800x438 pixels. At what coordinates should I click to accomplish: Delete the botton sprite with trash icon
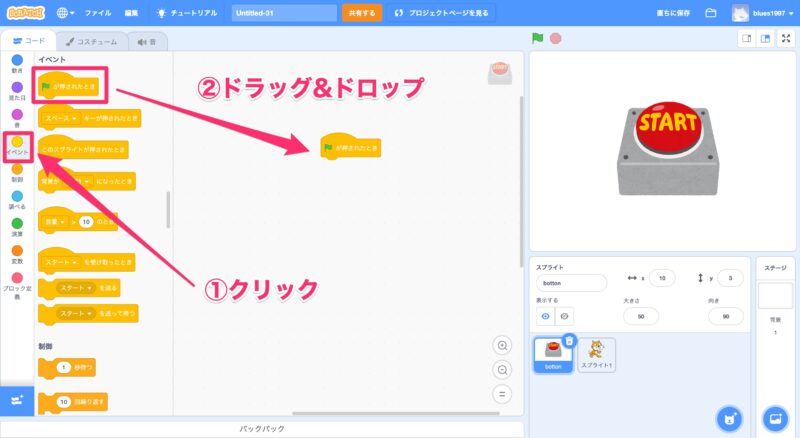coord(569,341)
